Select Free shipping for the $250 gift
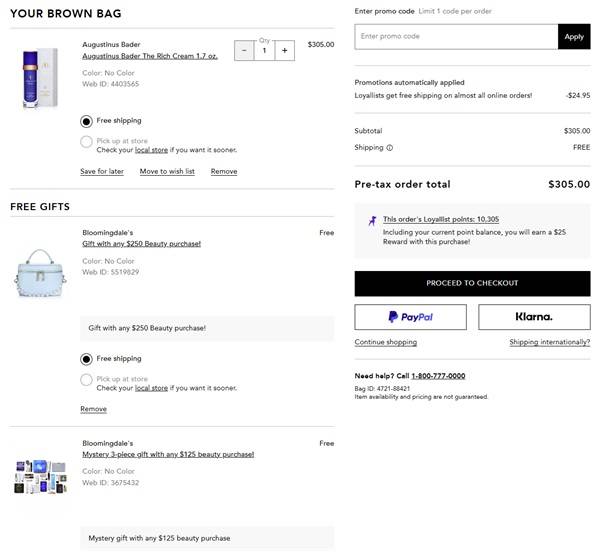600x556 pixels. [86, 359]
